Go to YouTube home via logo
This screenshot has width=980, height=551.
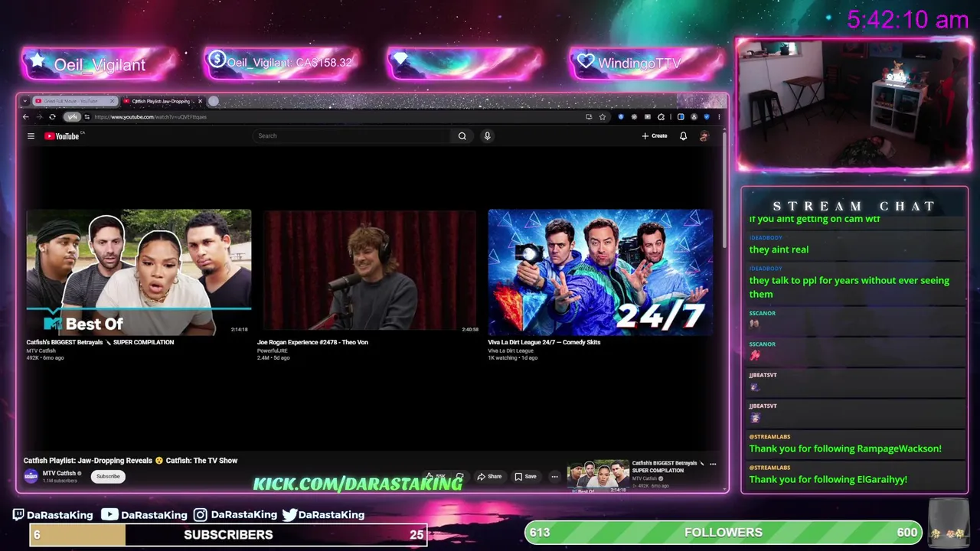point(64,136)
